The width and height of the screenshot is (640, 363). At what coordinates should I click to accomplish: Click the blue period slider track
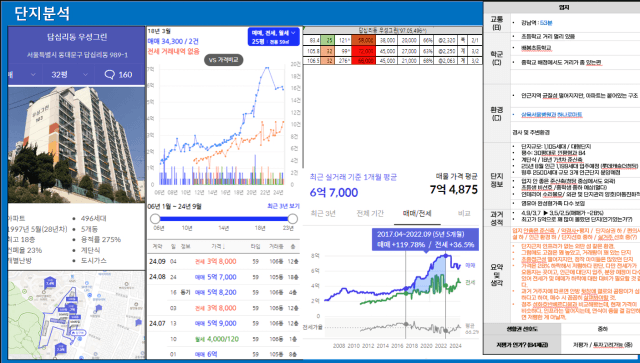tap(224, 219)
